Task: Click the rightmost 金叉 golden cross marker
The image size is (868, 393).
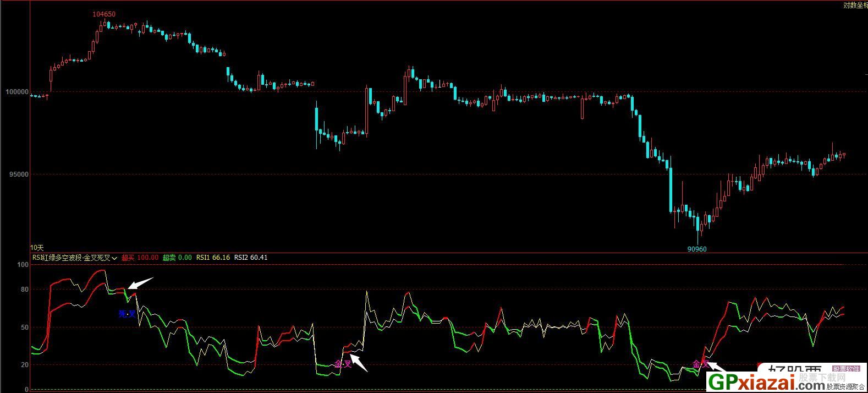Action: click(700, 364)
